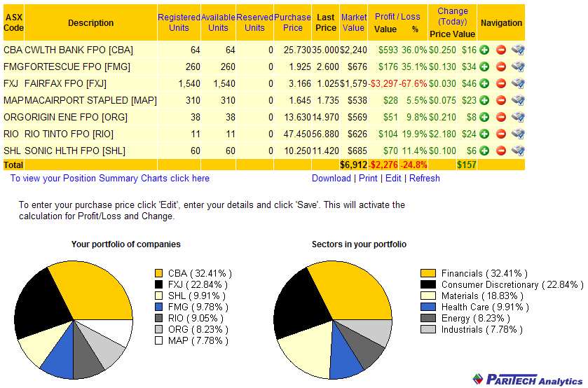Click the Edit link

click(393, 178)
